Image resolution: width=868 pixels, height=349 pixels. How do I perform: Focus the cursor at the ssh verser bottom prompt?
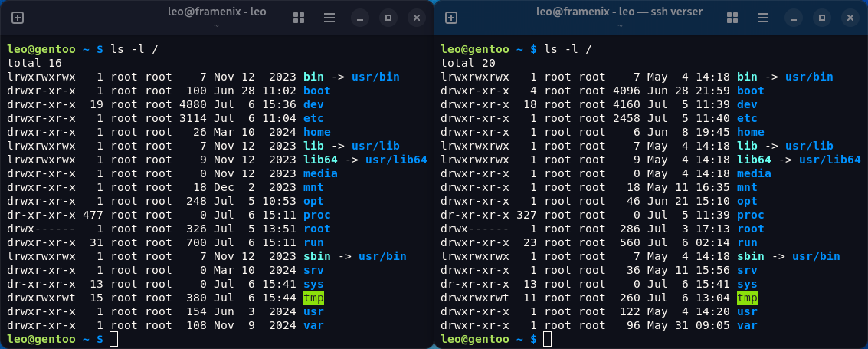[548, 339]
